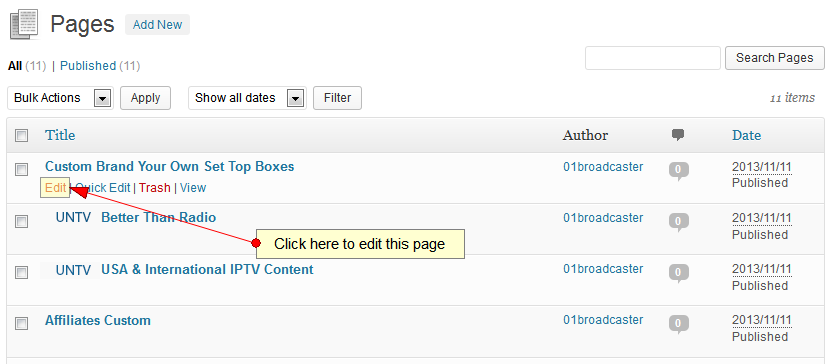
Task: Click the Pages document icon in the header
Action: coord(24,25)
